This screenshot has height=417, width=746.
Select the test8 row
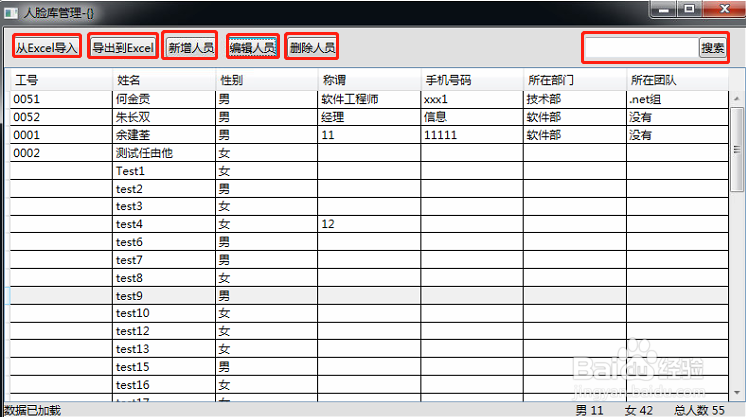(x=369, y=278)
